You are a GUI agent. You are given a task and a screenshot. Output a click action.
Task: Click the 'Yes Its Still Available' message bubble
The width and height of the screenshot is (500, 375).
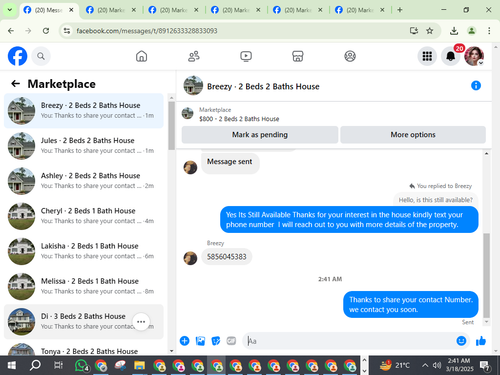[349, 220]
